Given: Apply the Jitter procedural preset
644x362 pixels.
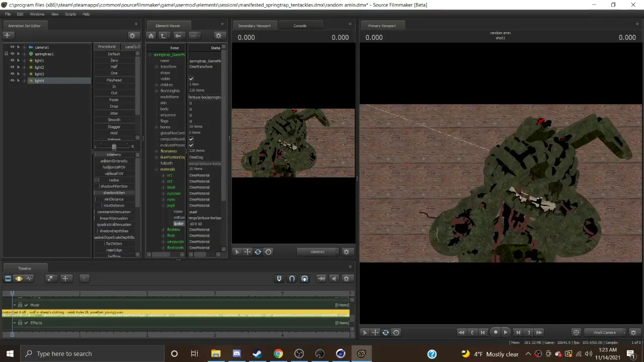Looking at the screenshot, I should 114,113.
